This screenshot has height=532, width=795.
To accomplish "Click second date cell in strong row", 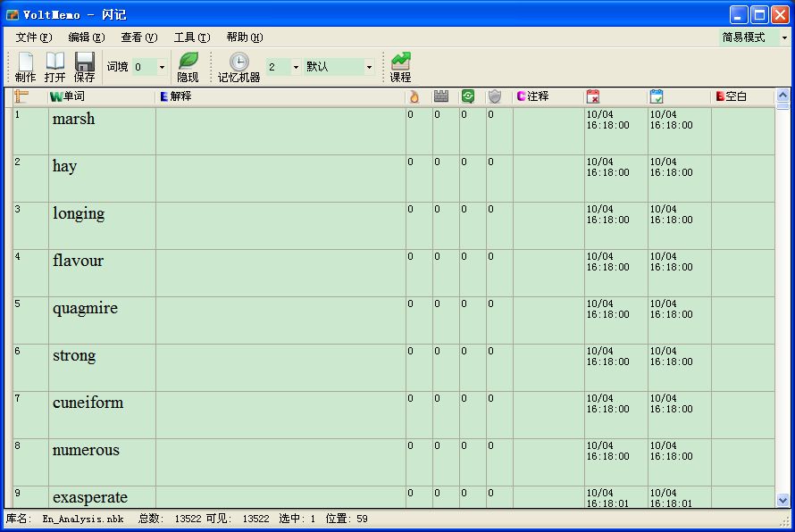I will [680, 368].
